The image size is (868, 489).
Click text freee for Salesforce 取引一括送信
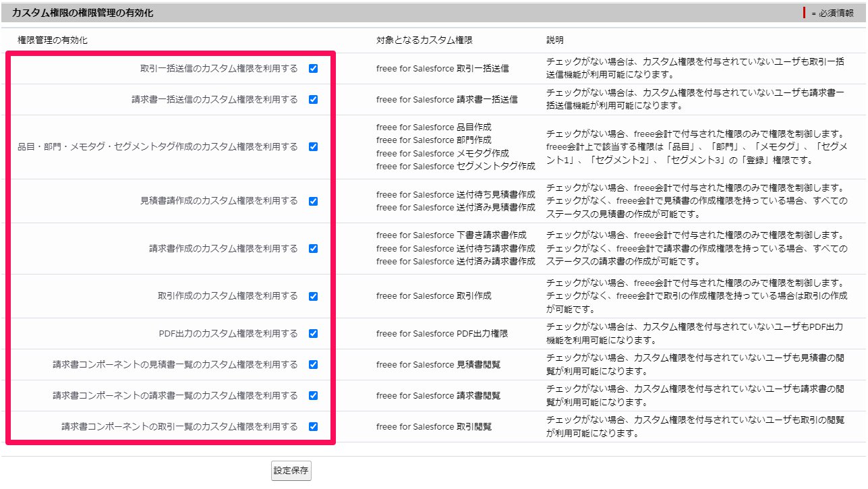pyautogui.click(x=442, y=68)
